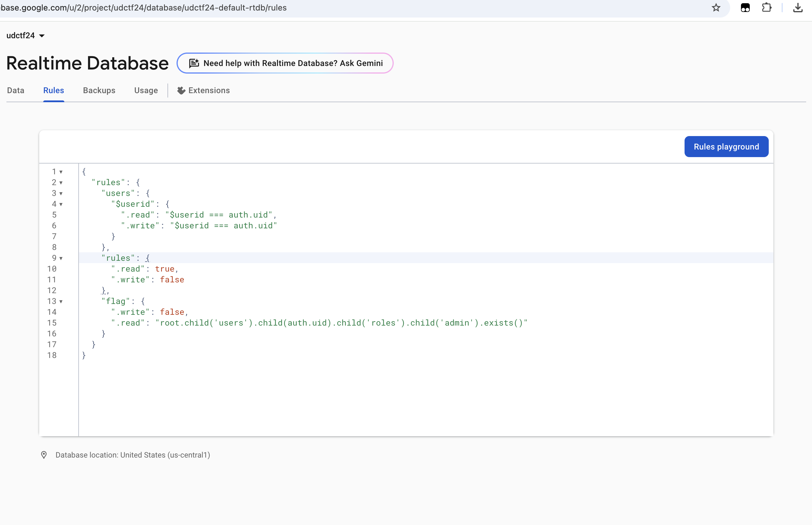Open Usage statistics tab
The image size is (812, 525).
[x=146, y=91]
